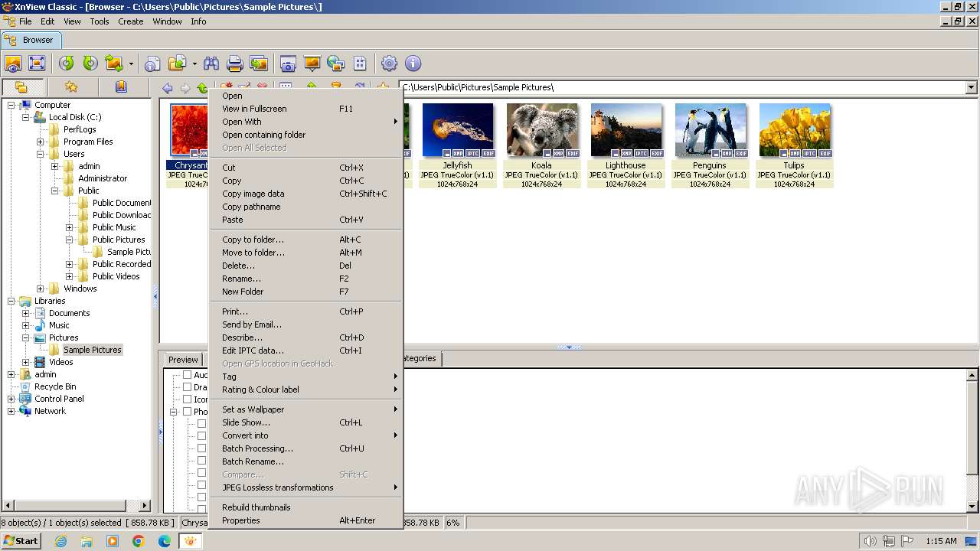Choose 'View in Fullscreen' from context menu
Viewport: 980px width, 551px height.
pos(306,109)
